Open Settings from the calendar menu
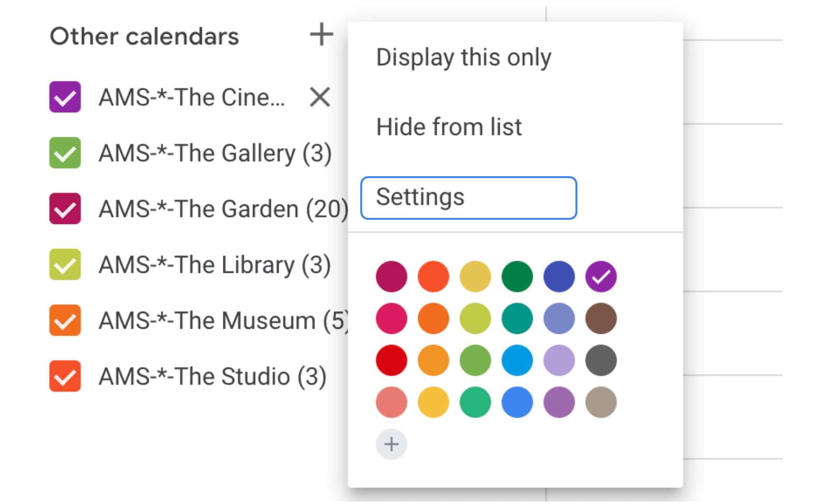 tap(468, 198)
